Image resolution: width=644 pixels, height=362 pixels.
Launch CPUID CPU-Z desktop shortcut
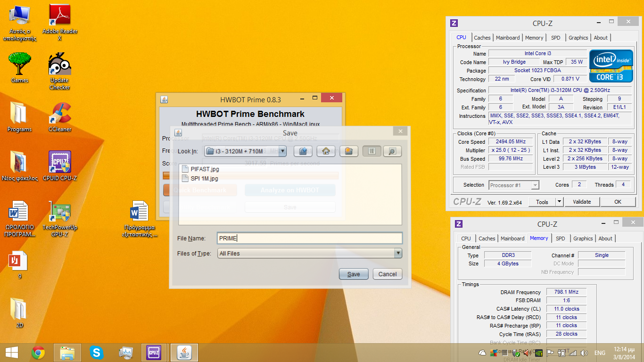coord(60,166)
